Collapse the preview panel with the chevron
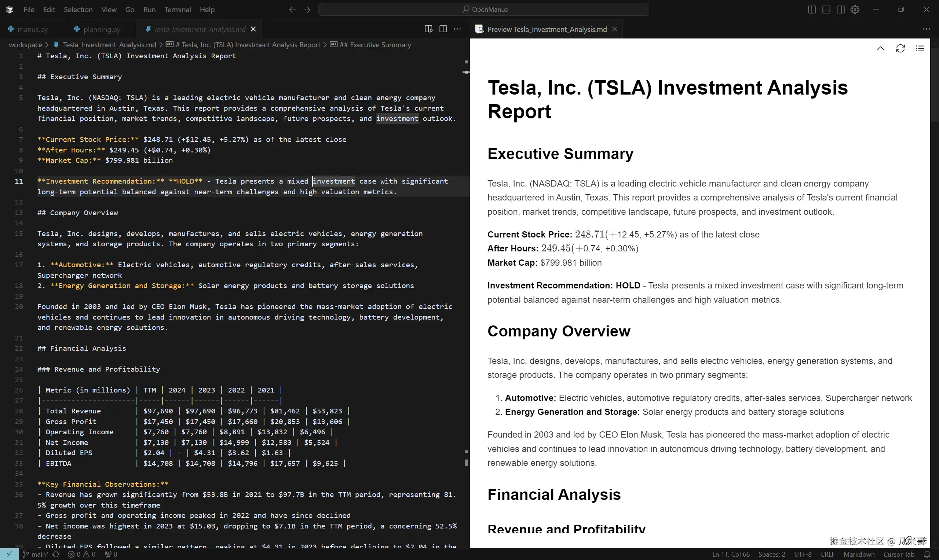 coord(880,48)
